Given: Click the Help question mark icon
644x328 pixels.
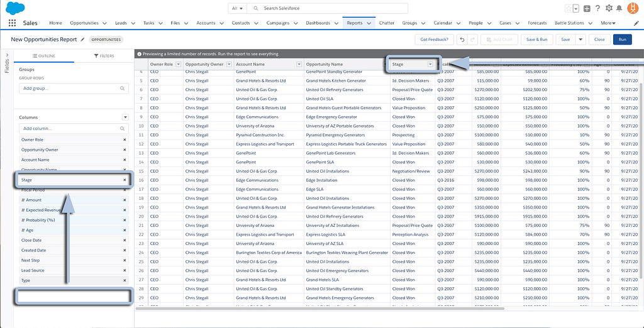Looking at the screenshot, I should [597, 8].
